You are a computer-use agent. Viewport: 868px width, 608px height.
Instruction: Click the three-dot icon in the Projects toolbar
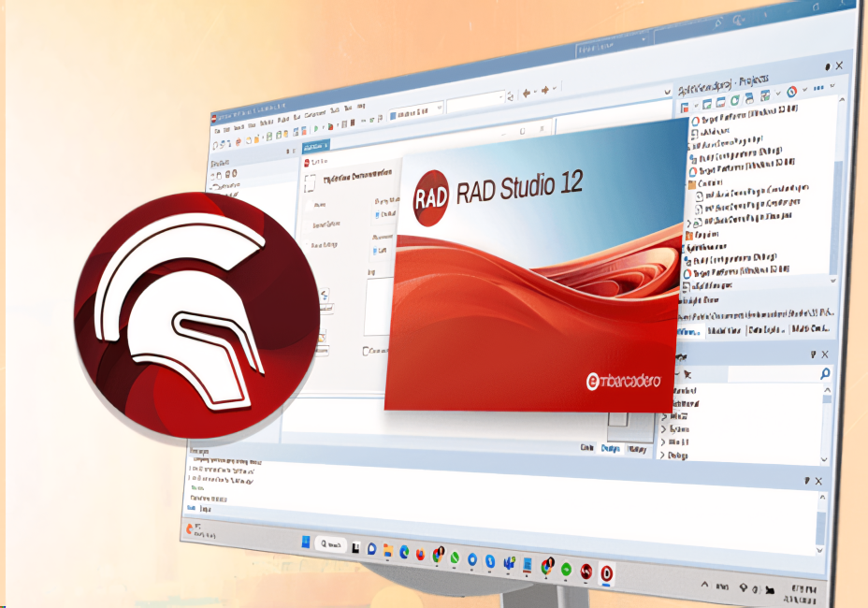pyautogui.click(x=818, y=88)
